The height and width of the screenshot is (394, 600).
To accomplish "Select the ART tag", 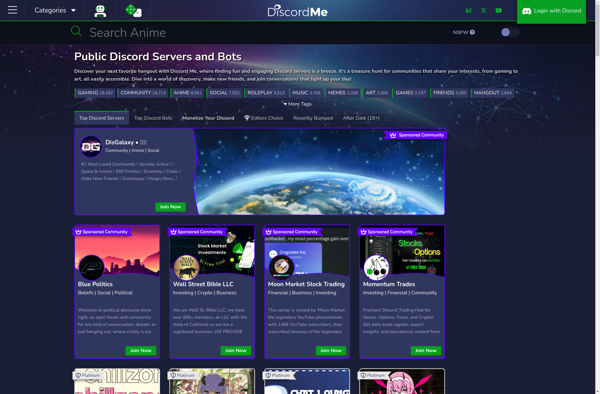I will 376,93.
